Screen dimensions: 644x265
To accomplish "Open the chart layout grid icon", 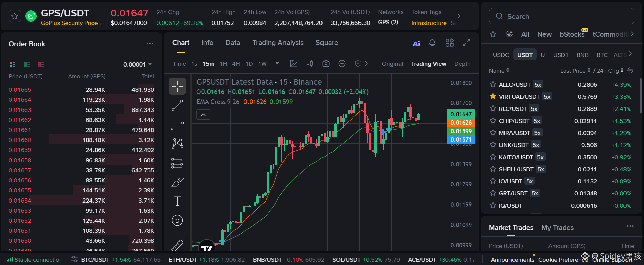I will pos(450,43).
